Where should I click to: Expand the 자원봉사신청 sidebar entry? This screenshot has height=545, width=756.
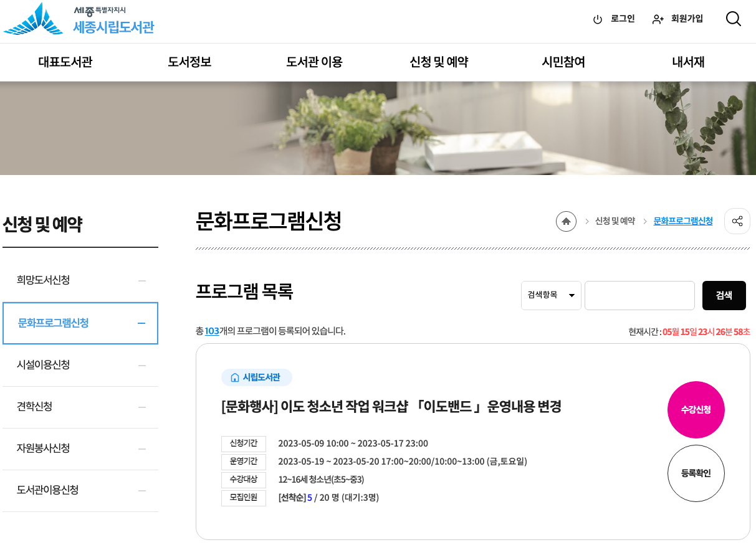tap(80, 448)
